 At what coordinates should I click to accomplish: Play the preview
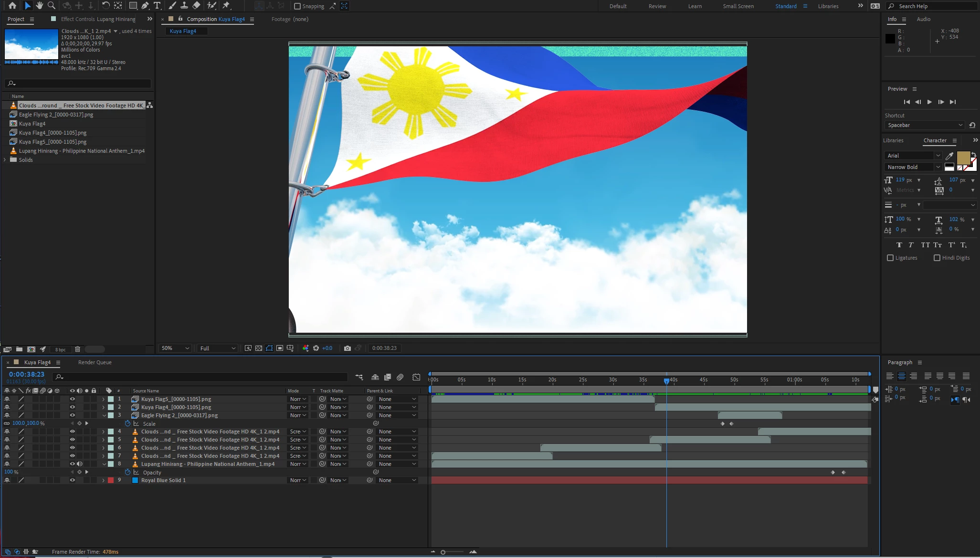(929, 102)
